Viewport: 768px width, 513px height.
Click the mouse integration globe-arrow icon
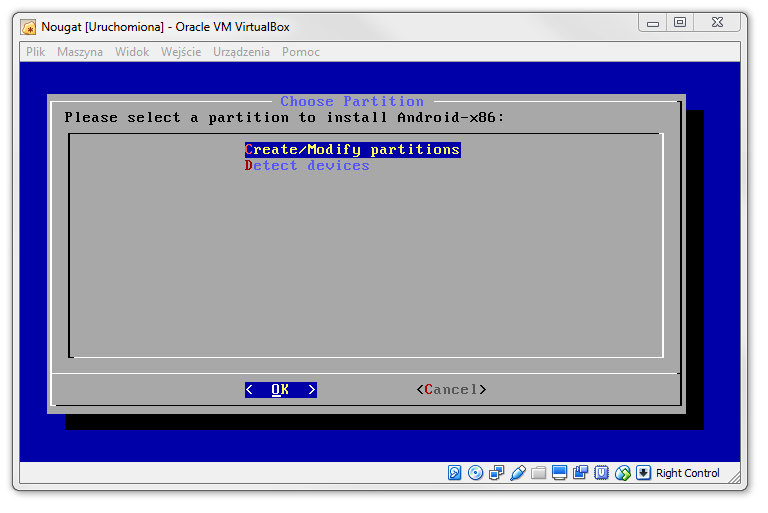click(623, 473)
